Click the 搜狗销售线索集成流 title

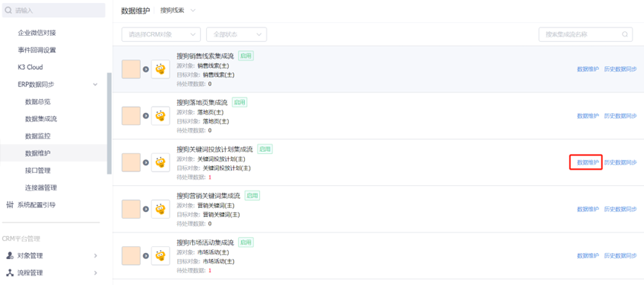tap(205, 56)
